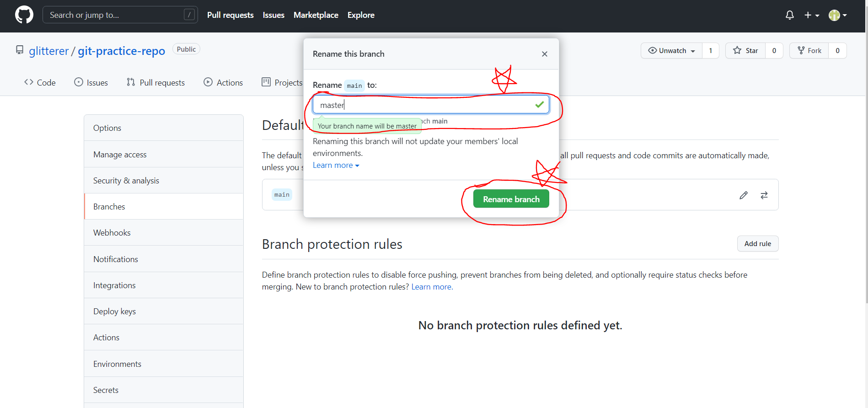Click the Branch protection rules heading
Image resolution: width=868 pixels, height=408 pixels.
[x=332, y=244]
